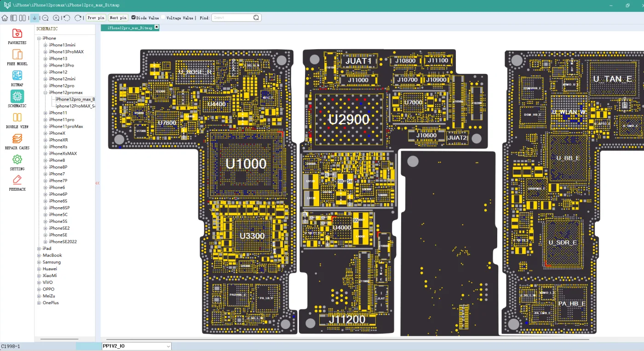The image size is (644, 351).
Task: Click the split two-pane toolbar icon
Action: coord(23,18)
